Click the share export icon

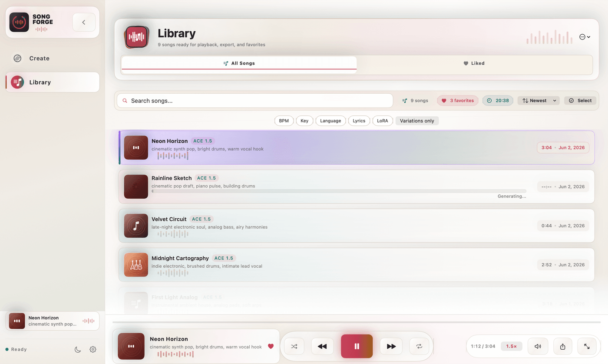[563, 346]
